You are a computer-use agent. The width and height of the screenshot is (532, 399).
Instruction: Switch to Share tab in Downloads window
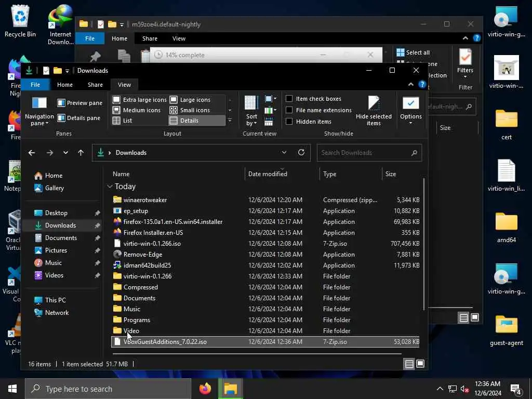96,85
